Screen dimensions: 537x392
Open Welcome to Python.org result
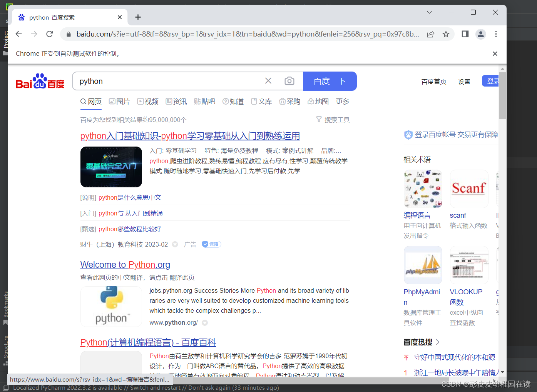(x=125, y=265)
